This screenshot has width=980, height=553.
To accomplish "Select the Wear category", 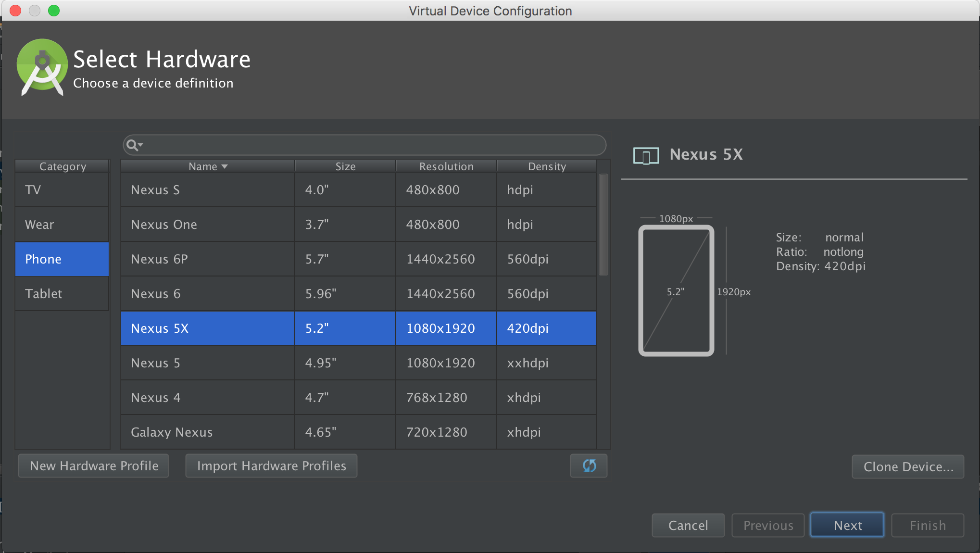I will click(62, 225).
